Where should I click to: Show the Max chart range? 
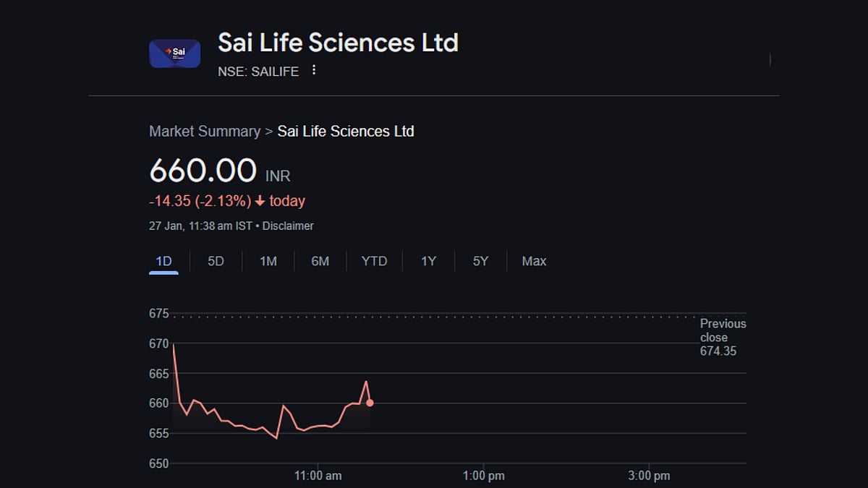(534, 261)
